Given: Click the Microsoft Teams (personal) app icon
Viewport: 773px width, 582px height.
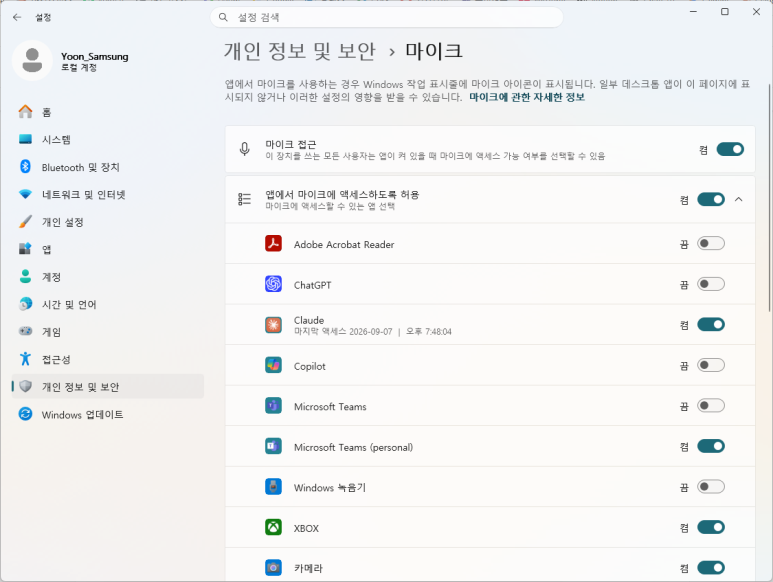Looking at the screenshot, I should (274, 446).
